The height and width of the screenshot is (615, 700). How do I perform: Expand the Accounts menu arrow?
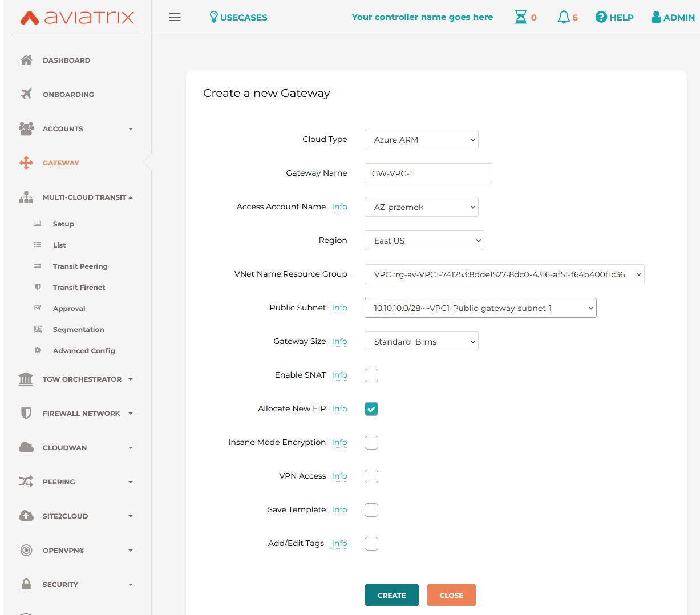[x=131, y=129]
